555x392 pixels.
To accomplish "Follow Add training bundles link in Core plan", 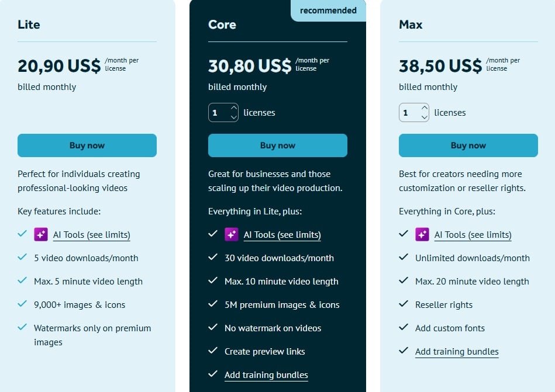I will click(266, 375).
